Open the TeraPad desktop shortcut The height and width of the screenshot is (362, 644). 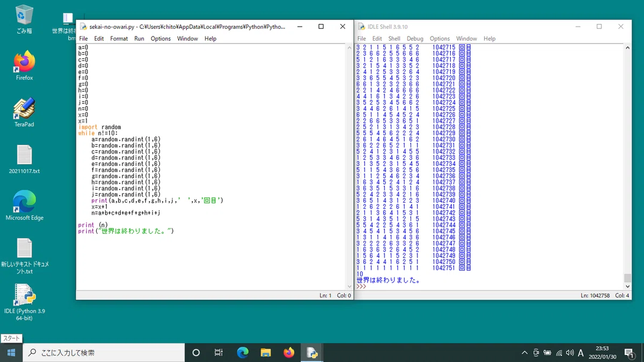click(x=25, y=113)
